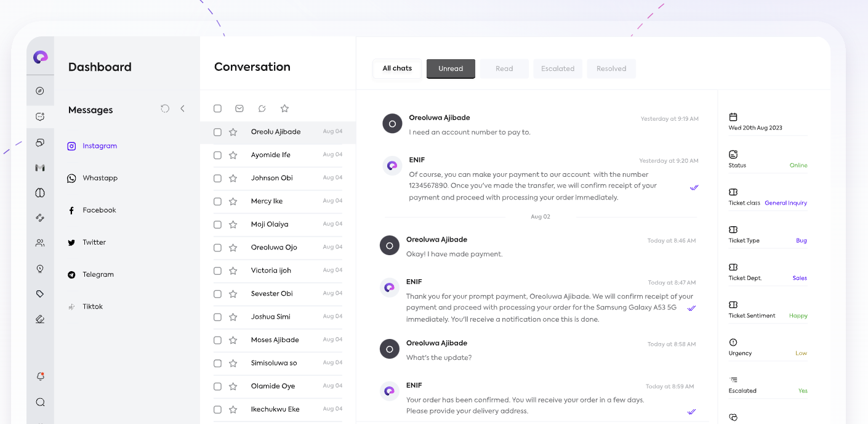
Task: Open the Gmail icon in sidebar
Action: [40, 168]
